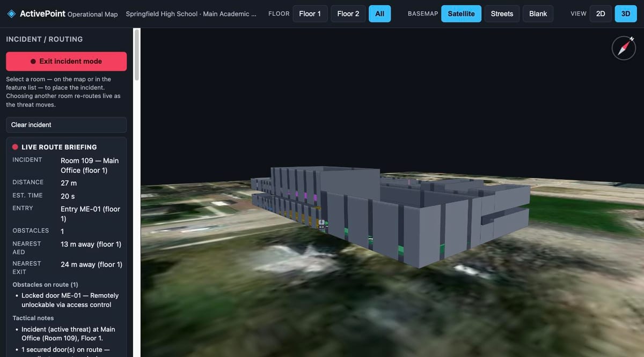The height and width of the screenshot is (357, 644).
Task: Click the INCIDENT / ROUTING panel title
Action: tap(45, 39)
